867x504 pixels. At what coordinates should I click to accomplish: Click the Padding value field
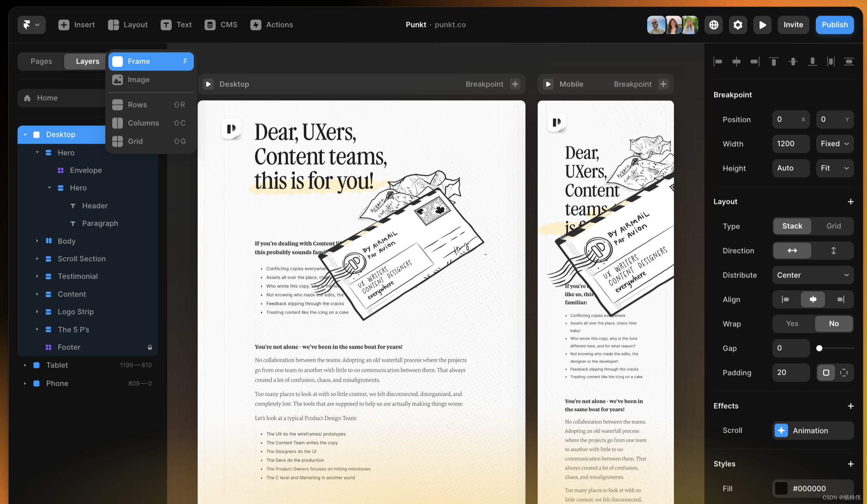pyautogui.click(x=791, y=372)
